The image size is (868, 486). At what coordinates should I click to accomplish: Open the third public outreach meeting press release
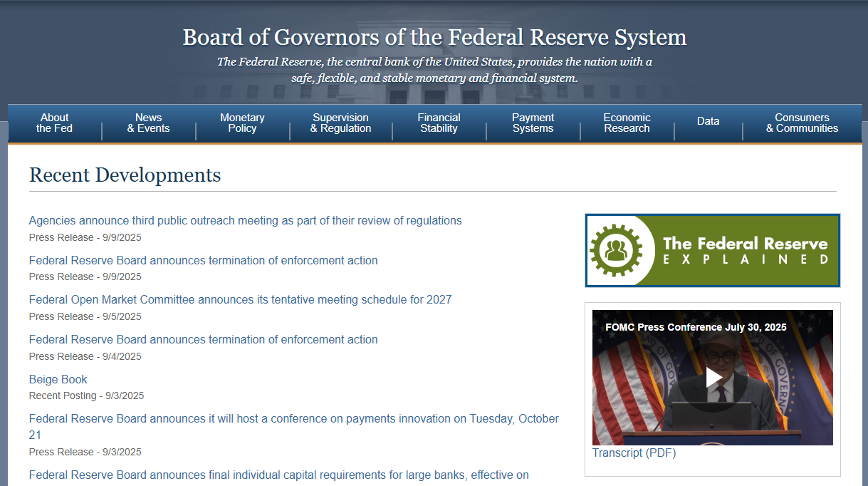[x=246, y=221]
